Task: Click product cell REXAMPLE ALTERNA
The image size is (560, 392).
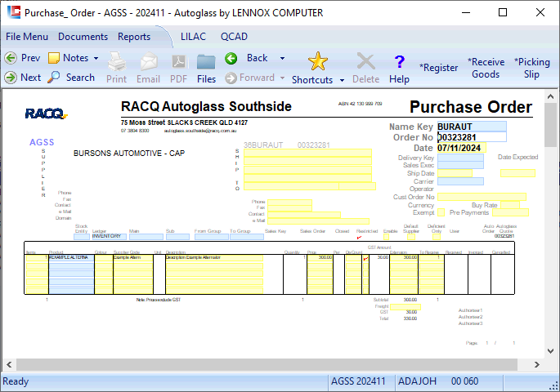Action: [x=71, y=257]
